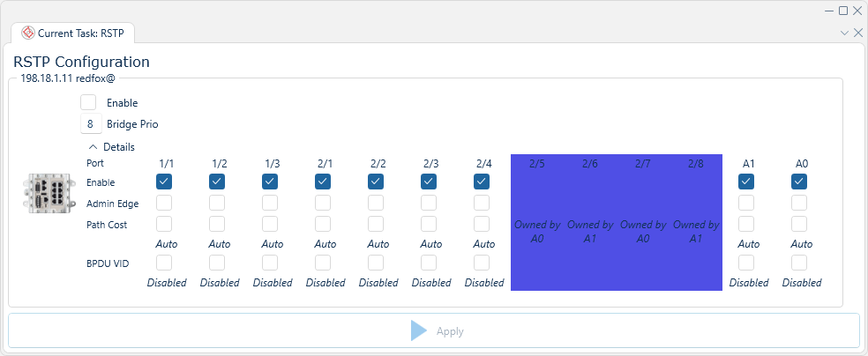Check Path Cost for port 1/3
Image resolution: width=868 pixels, height=356 pixels.
tap(270, 225)
